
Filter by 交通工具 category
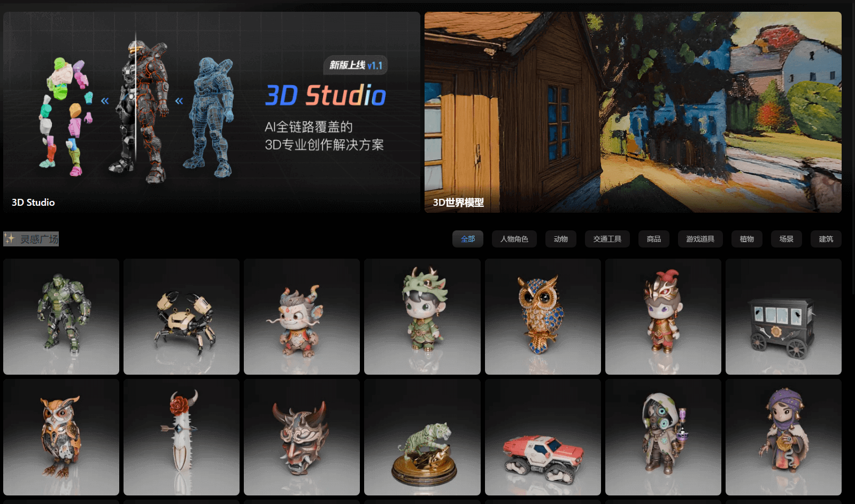pyautogui.click(x=607, y=239)
